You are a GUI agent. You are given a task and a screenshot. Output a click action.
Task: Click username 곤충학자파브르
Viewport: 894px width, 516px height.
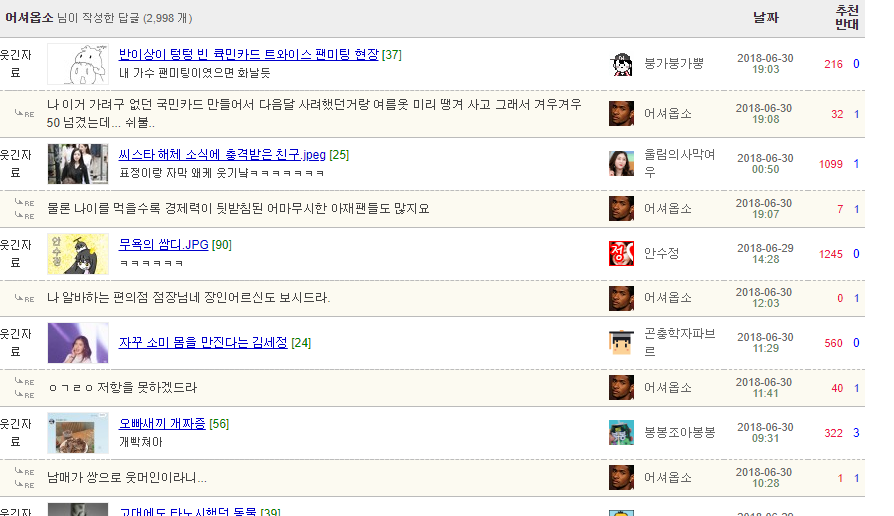point(680,342)
